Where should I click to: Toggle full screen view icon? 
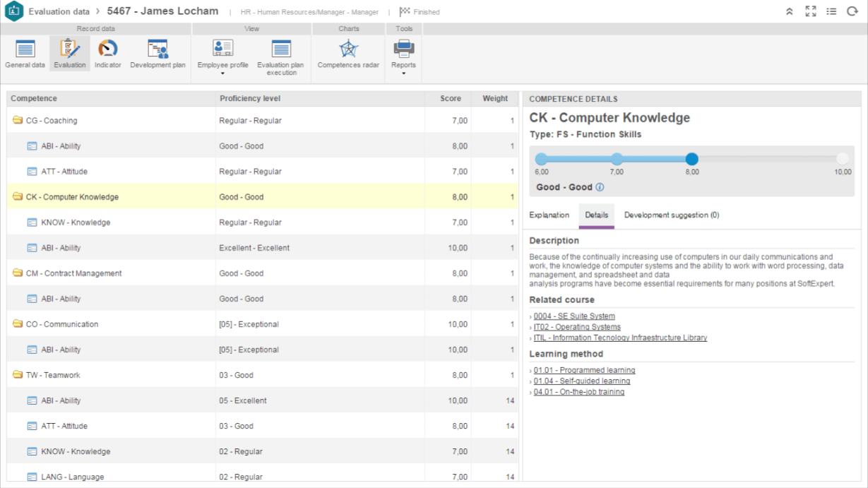[x=811, y=12]
